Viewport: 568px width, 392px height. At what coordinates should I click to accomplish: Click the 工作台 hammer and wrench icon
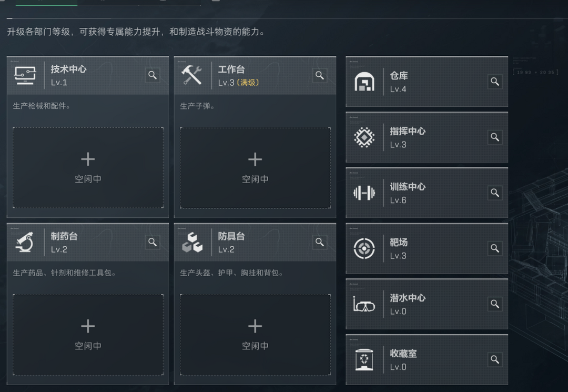tap(193, 74)
